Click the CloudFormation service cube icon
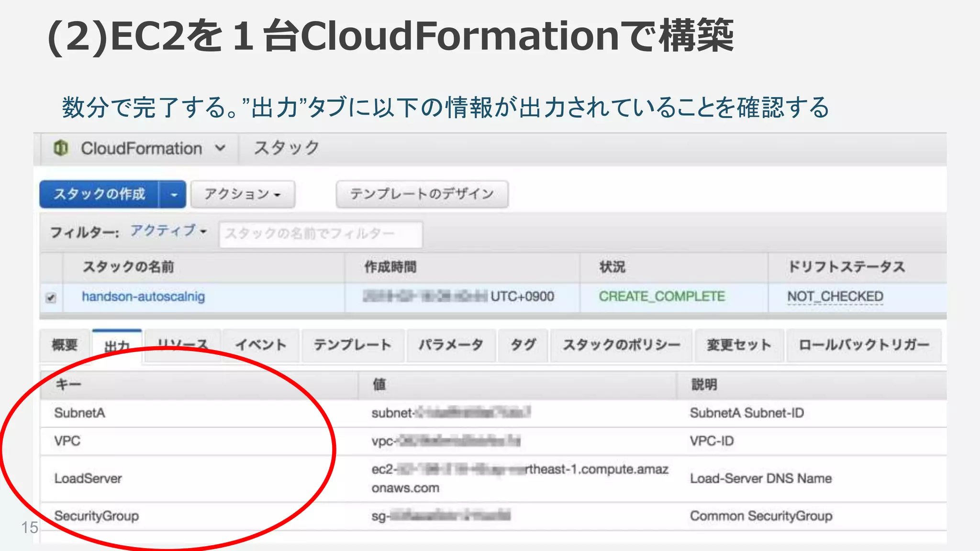The width and height of the screenshot is (980, 551). click(61, 148)
